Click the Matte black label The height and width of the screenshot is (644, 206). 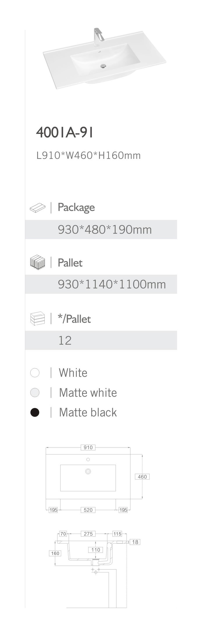point(88,412)
